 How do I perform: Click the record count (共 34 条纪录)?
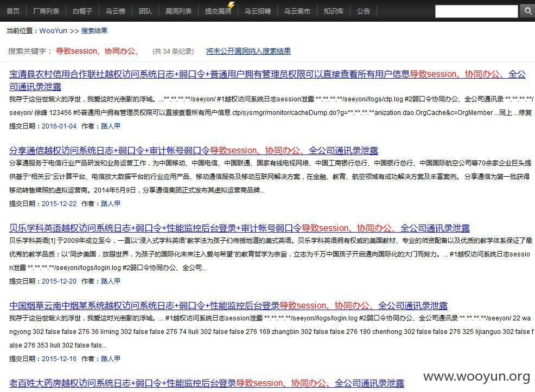173,51
